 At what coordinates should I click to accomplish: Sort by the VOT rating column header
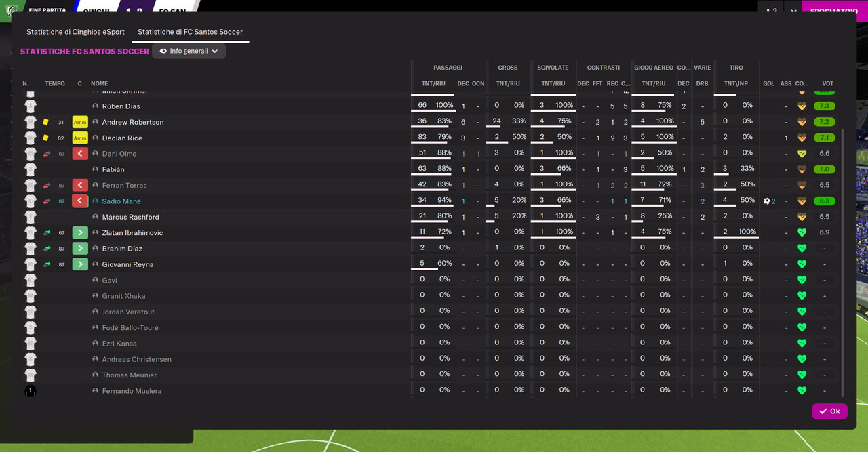coord(828,83)
